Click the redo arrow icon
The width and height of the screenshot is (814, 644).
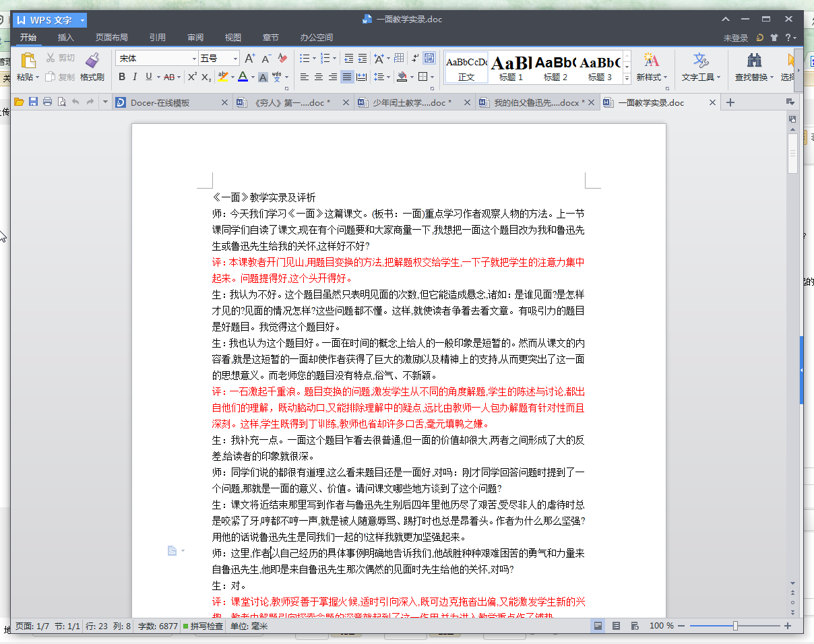click(90, 102)
